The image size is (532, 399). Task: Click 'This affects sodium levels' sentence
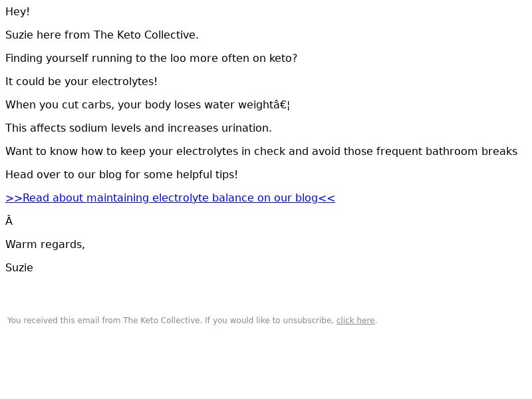[138, 128]
